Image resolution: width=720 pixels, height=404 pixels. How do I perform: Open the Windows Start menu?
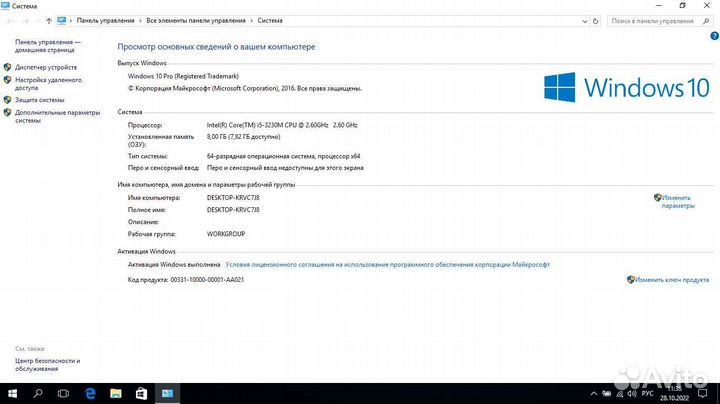point(12,393)
